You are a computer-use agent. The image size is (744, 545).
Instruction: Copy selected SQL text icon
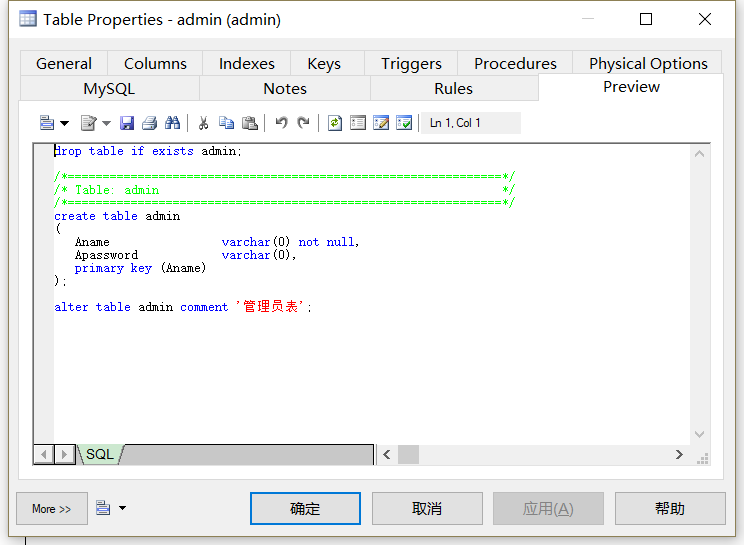(x=226, y=123)
